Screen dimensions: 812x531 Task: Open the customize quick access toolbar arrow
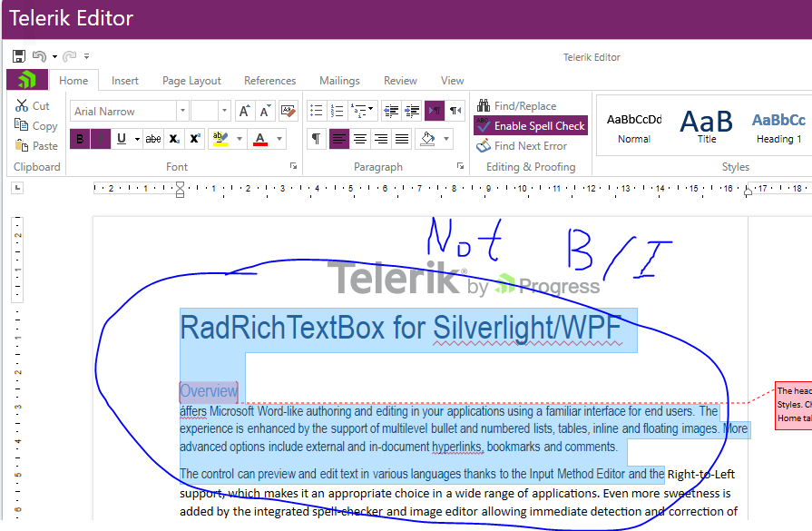pos(86,56)
